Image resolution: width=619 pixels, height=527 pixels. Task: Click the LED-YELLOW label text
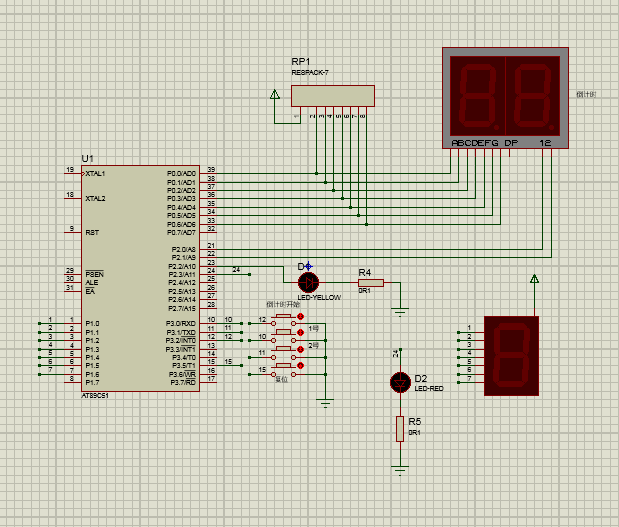319,298
